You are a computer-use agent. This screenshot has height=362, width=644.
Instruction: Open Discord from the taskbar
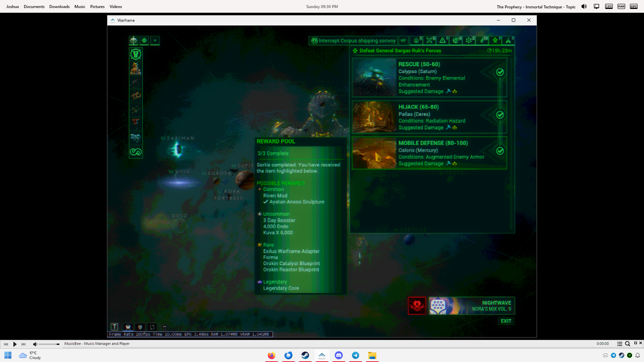pyautogui.click(x=339, y=355)
